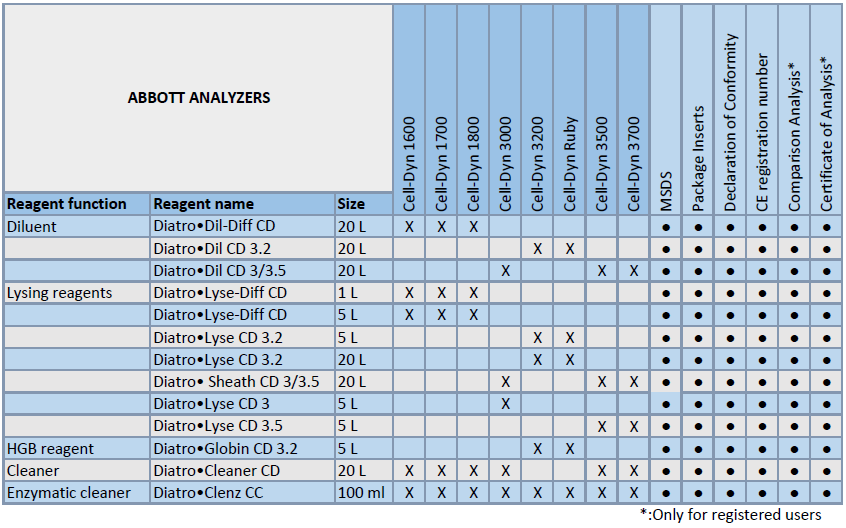Select the Size column header
This screenshot has height=528, width=846.
364,204
